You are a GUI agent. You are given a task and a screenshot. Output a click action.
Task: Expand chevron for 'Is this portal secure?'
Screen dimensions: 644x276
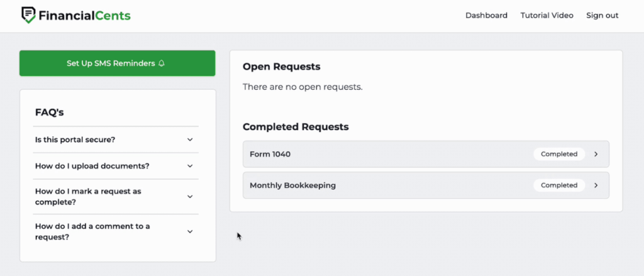(x=190, y=140)
